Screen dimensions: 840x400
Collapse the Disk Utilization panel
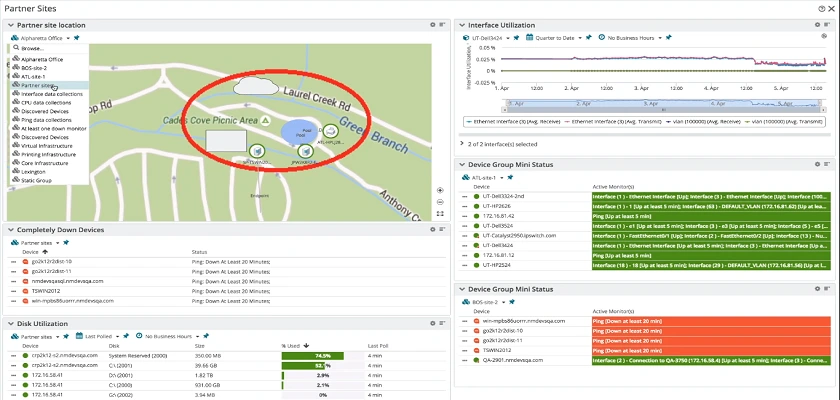coord(11,323)
